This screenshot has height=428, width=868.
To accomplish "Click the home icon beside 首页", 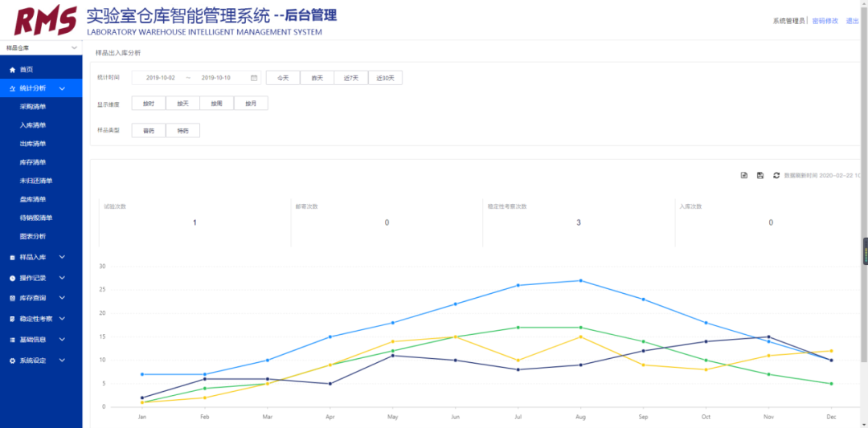I will [12, 70].
